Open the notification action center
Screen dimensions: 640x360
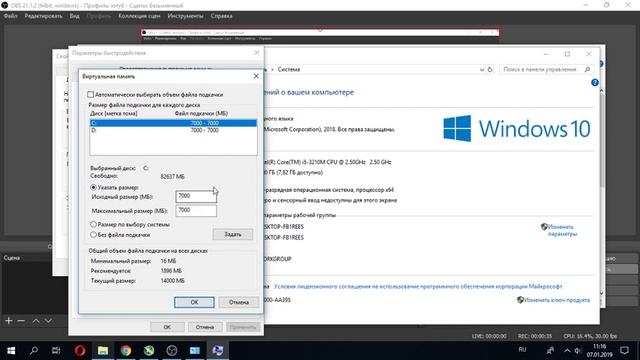[x=624, y=350]
